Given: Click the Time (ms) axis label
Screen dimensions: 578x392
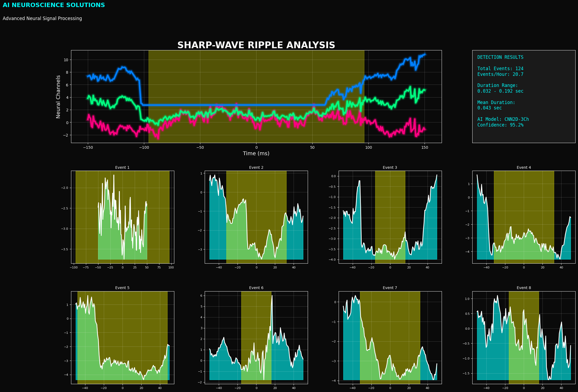Looking at the screenshot, I should pos(256,153).
